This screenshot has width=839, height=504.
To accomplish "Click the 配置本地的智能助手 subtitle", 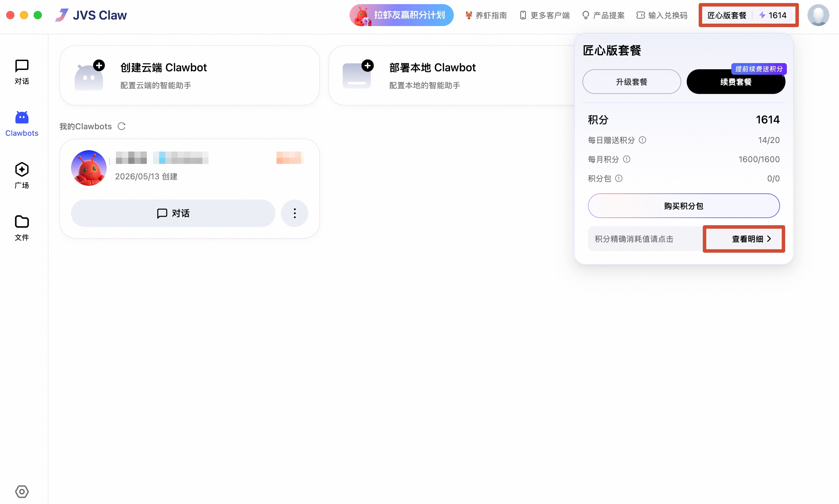I will pos(425,85).
